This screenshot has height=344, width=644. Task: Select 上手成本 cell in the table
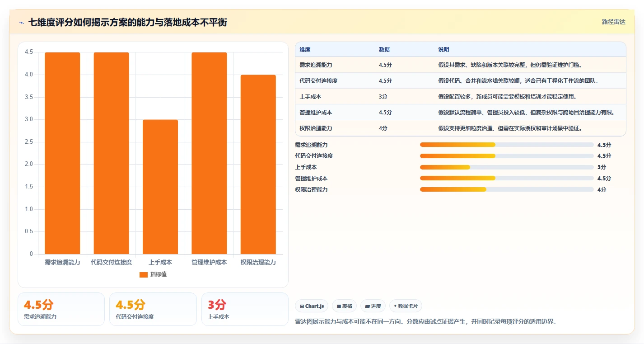coord(310,97)
